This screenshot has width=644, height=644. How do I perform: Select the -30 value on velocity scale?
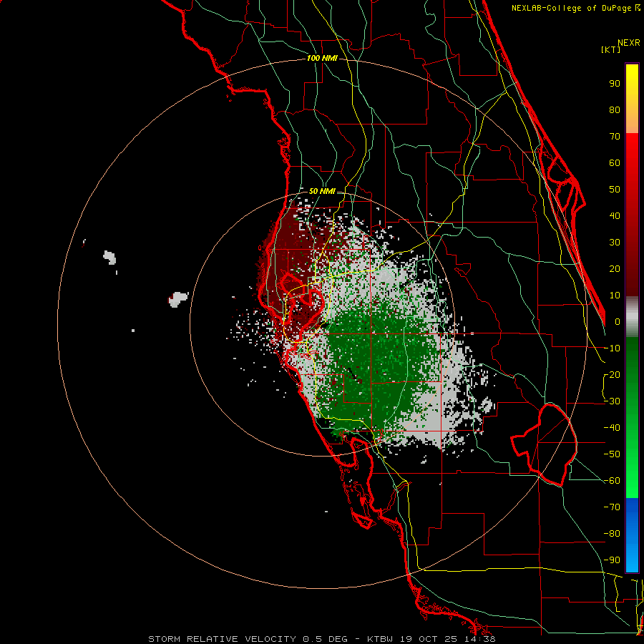[612, 401]
